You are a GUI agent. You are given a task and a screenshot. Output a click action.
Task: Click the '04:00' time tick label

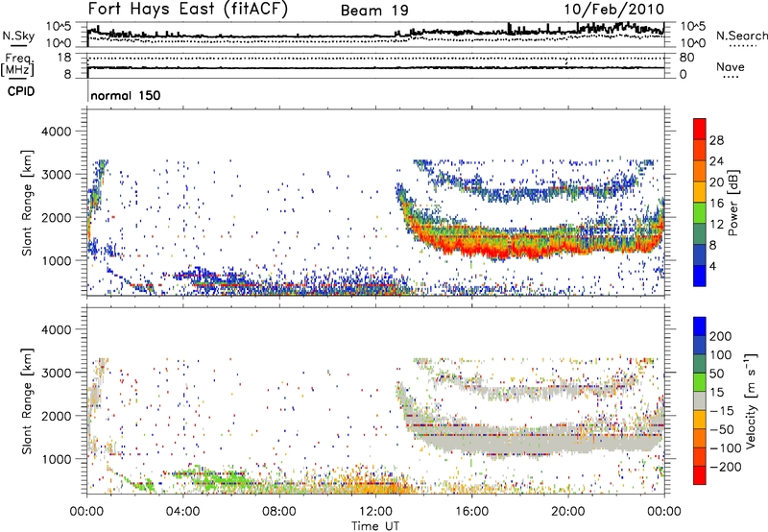coord(182,512)
